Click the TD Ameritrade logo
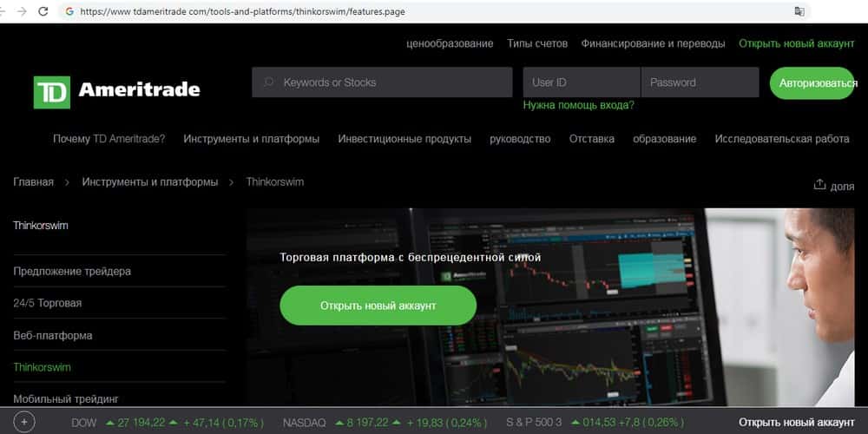Viewport: 868px width, 434px height. [x=117, y=92]
